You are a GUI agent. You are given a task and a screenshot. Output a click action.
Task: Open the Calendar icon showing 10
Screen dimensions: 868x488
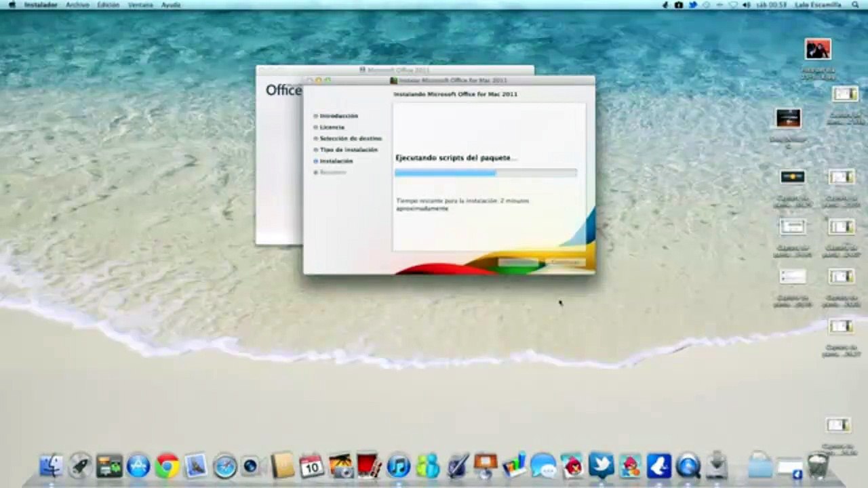[311, 466]
